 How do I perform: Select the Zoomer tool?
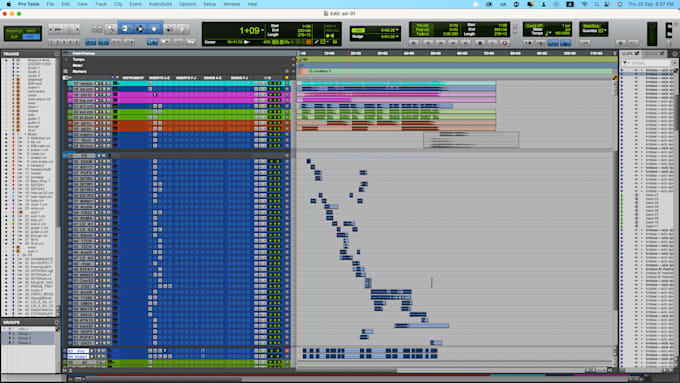111,29
